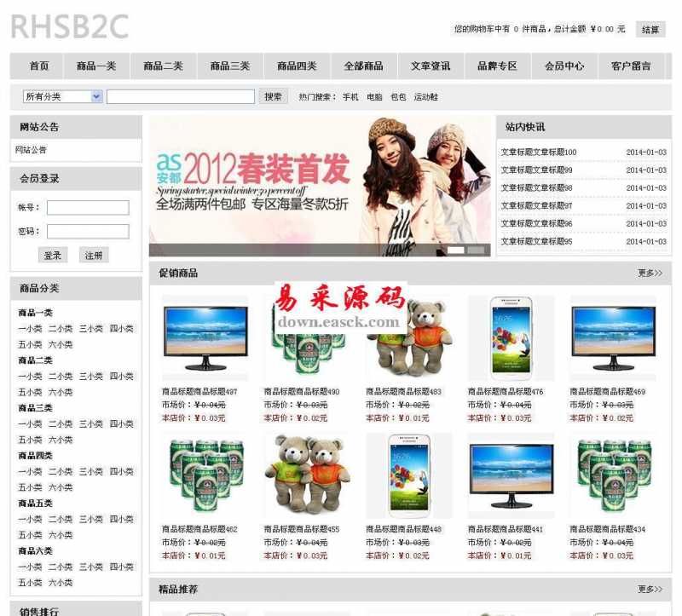Screen dimensions: 682x616
Task: Select 品牌专区 in the navigation bar
Action: tap(497, 66)
